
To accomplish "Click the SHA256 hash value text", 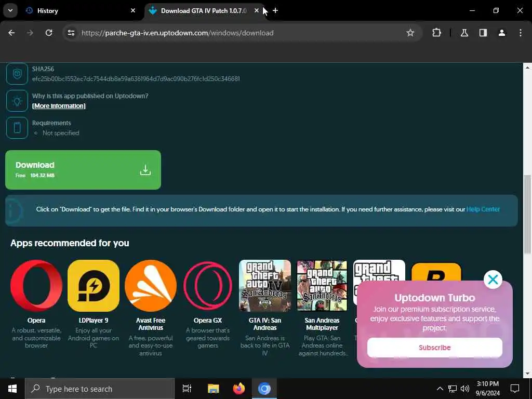I will coord(136,79).
